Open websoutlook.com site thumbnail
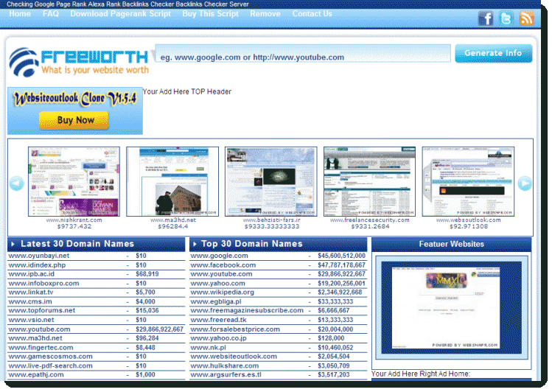552x392 pixels. 468,181
